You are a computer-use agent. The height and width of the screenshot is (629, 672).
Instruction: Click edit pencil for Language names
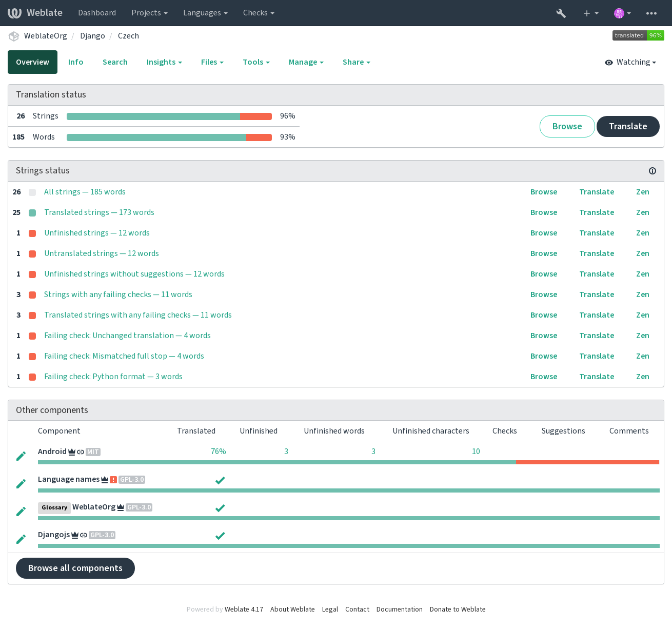click(21, 484)
